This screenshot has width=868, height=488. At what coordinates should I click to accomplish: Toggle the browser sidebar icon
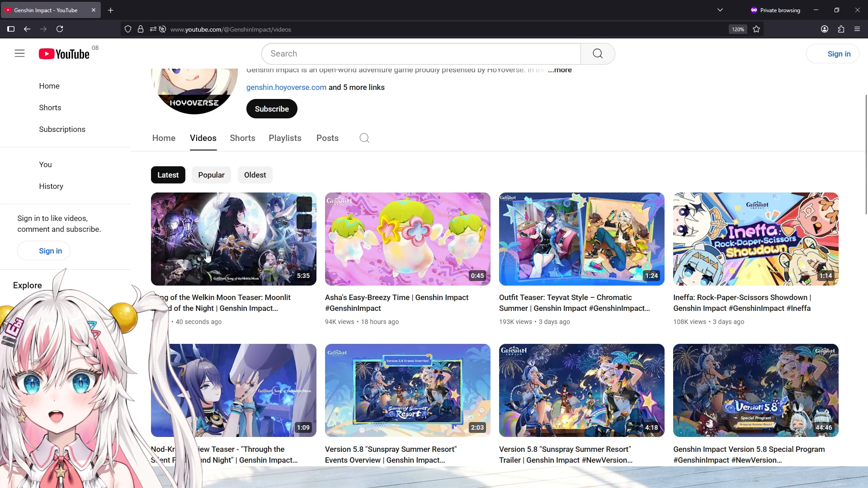coord(11,29)
